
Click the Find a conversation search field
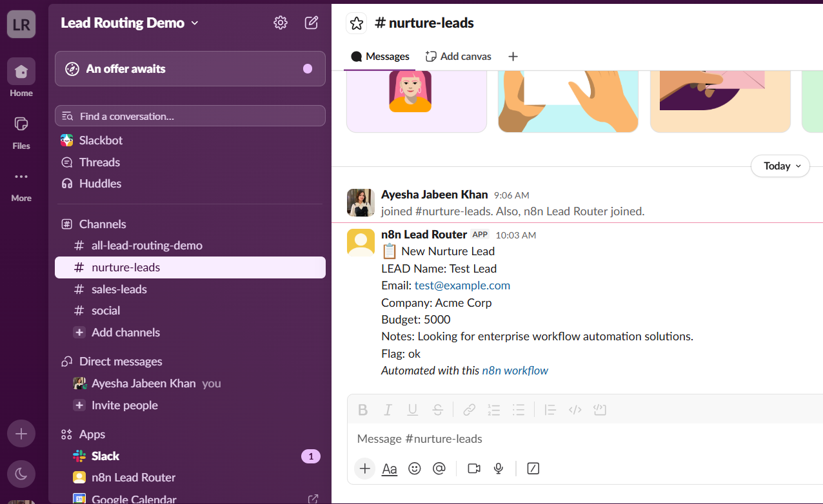coord(190,116)
